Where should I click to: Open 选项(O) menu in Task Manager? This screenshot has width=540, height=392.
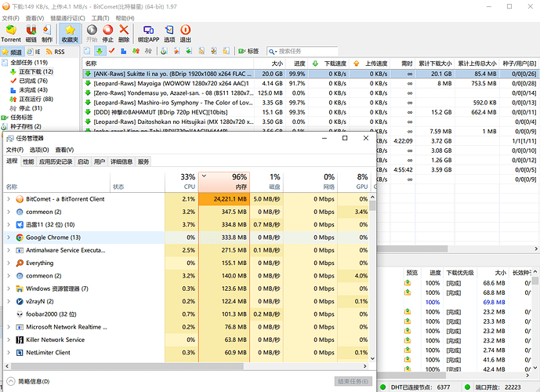pos(39,150)
